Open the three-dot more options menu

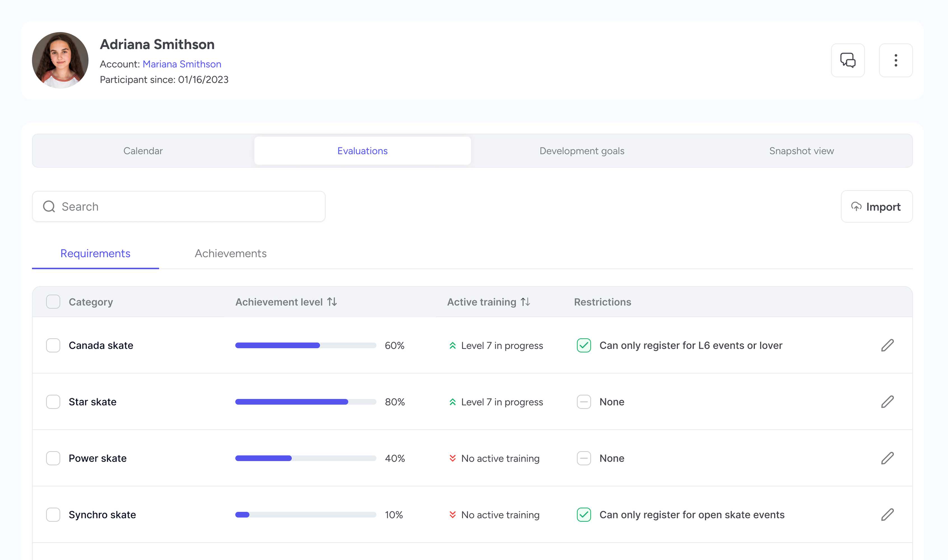tap(896, 60)
